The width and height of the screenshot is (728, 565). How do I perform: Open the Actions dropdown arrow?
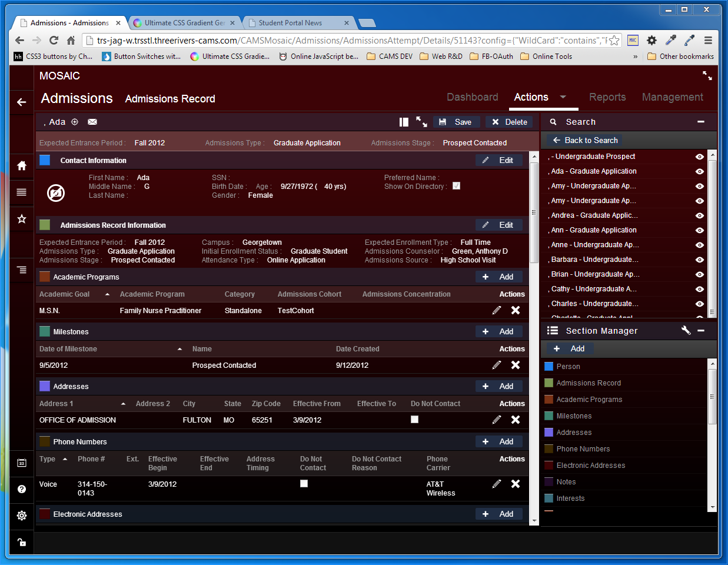tap(563, 97)
